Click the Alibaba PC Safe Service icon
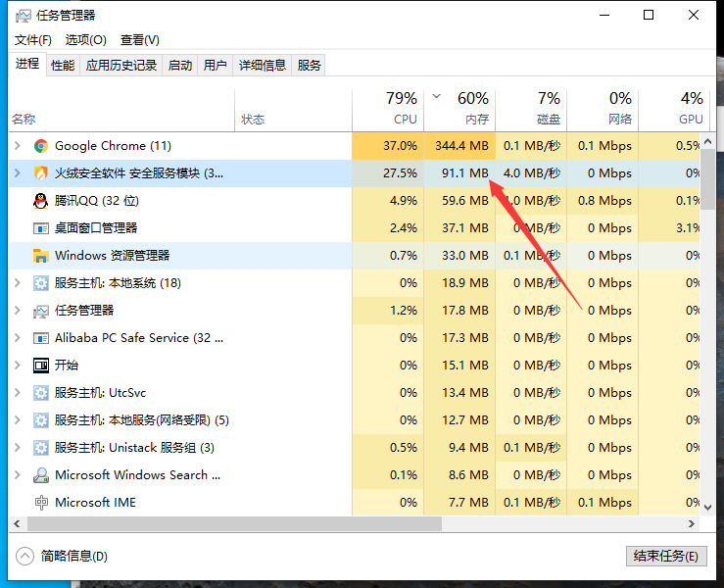724x588 pixels. [x=40, y=338]
